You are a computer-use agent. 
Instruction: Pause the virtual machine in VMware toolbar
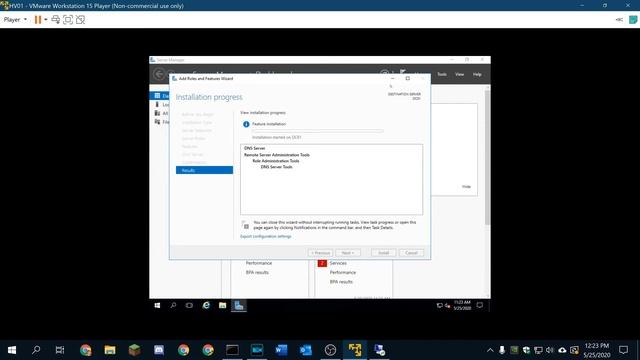point(38,20)
